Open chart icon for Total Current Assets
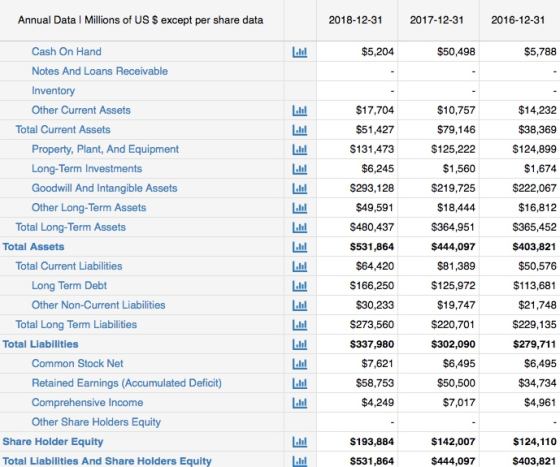Viewport: 560px width, 467px height. 299,130
